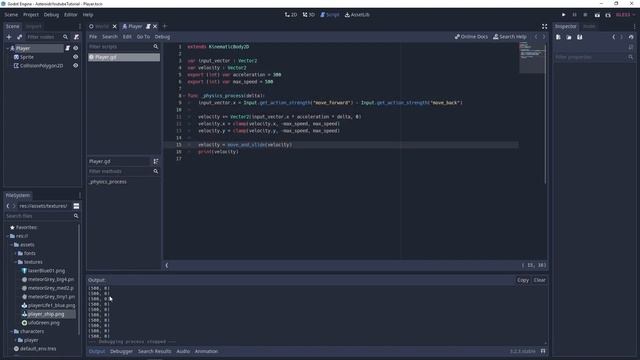Viewport: 640px width, 360px height.
Task: Collapse the textures folder
Action: [16, 262]
